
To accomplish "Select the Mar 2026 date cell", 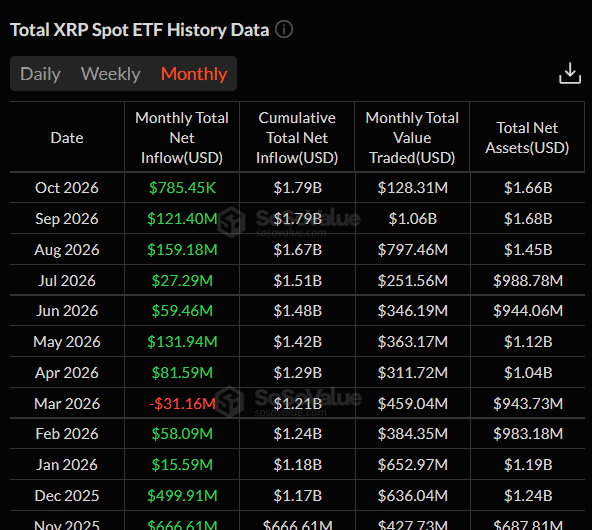I will pos(67,404).
